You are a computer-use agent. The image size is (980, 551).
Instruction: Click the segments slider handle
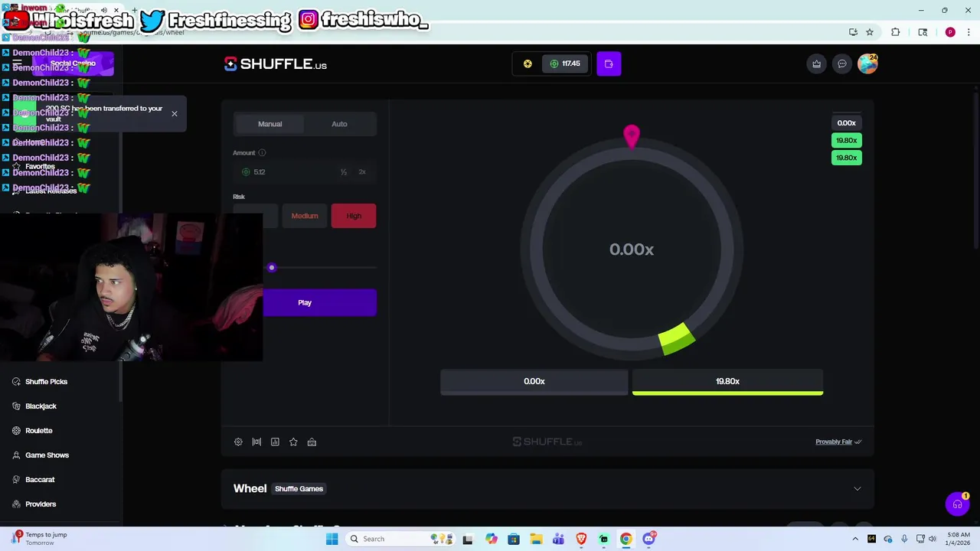pyautogui.click(x=271, y=268)
